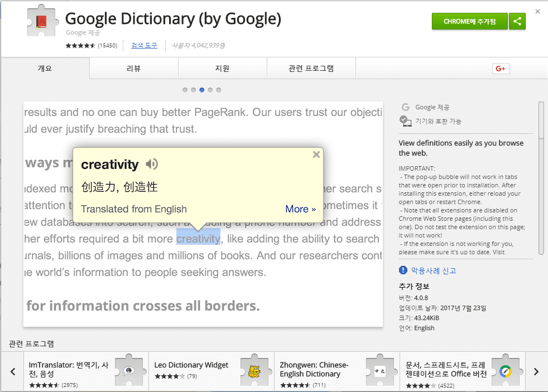548x392 pixels.
Task: Close the creativity definition popup
Action: [316, 154]
